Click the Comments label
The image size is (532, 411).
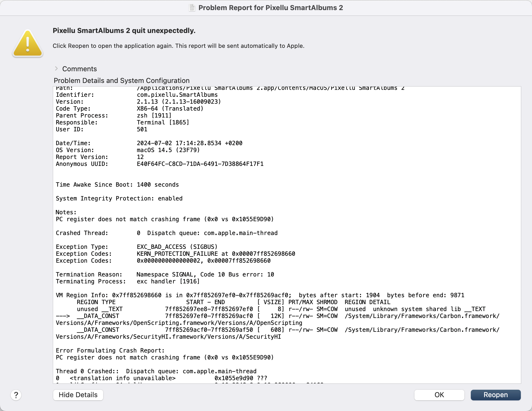[79, 69]
